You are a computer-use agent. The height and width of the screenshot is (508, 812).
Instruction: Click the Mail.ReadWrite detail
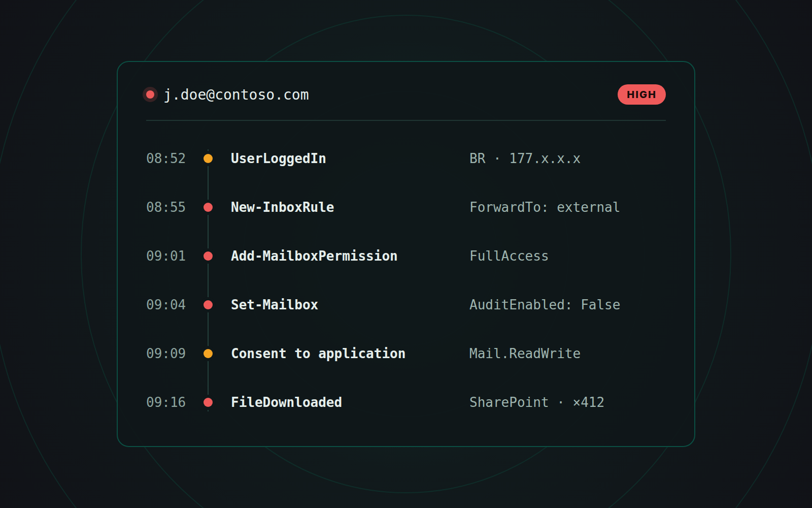tap(525, 354)
